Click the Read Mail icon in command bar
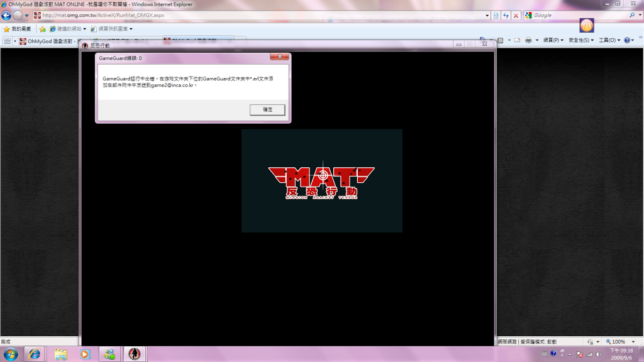The image size is (644, 362). click(516, 40)
